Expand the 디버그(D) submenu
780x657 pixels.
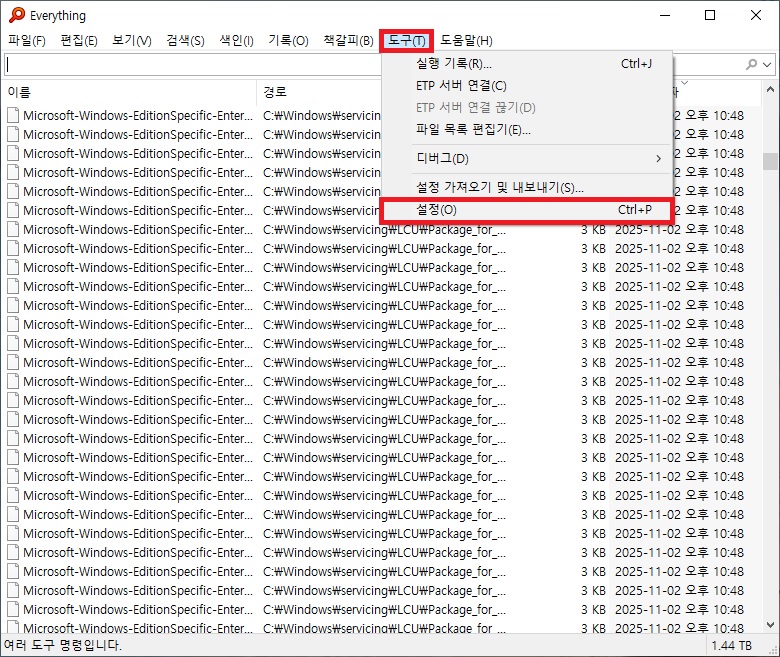[x=527, y=159]
